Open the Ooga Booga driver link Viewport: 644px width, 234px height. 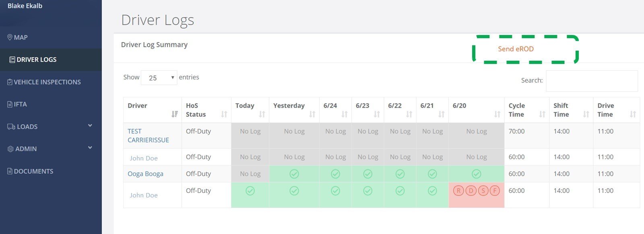click(145, 174)
